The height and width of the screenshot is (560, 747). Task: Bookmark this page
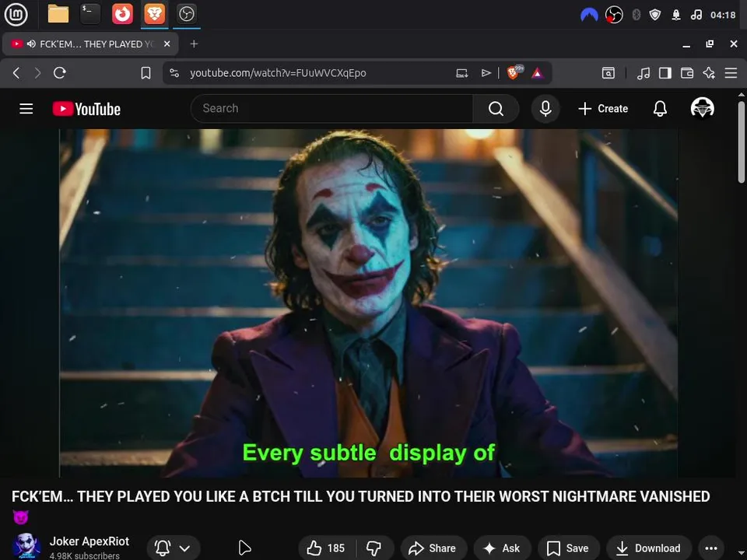146,73
